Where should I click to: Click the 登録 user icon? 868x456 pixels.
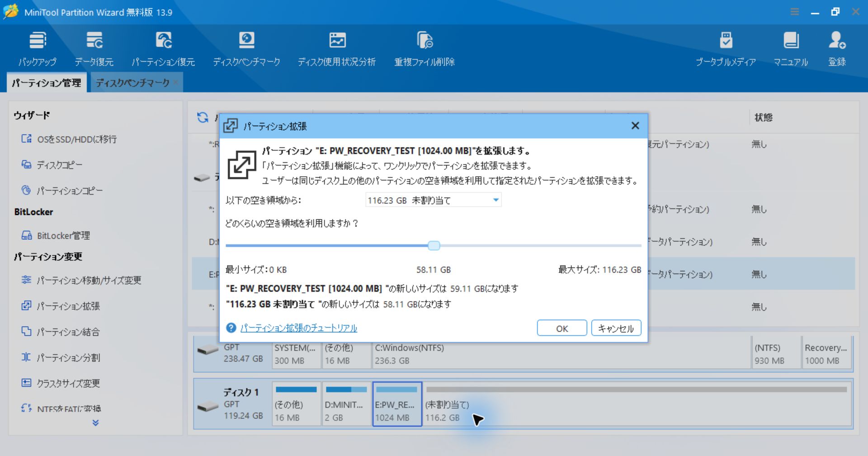(x=837, y=49)
